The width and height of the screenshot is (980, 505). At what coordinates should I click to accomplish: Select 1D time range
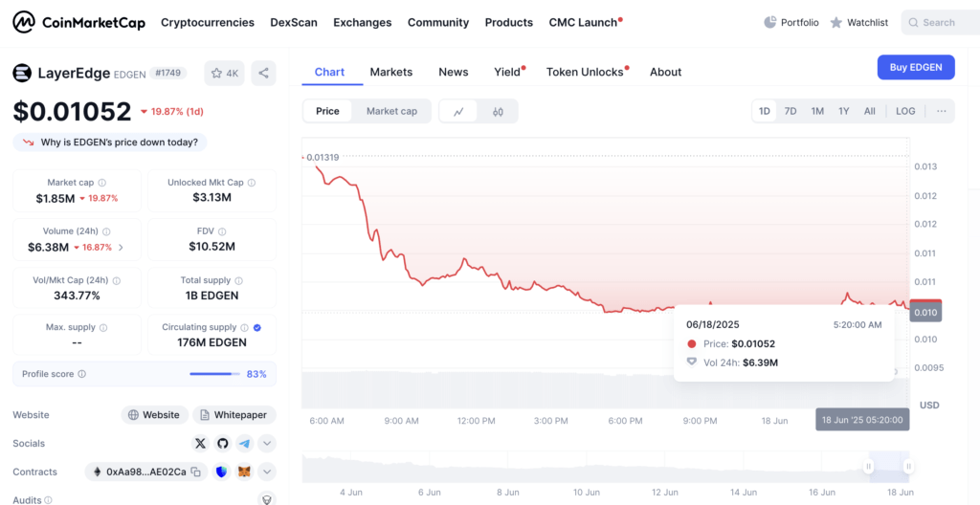[x=765, y=111]
